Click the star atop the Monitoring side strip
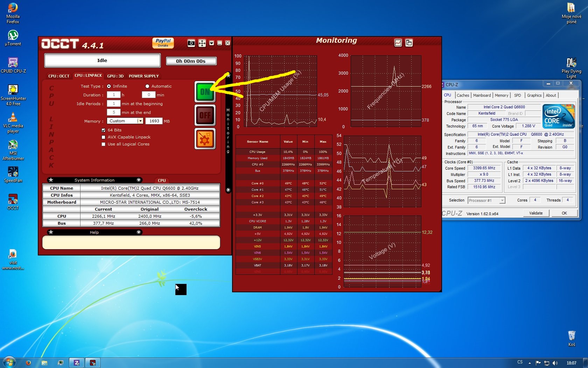588x368 pixels. pos(229,75)
